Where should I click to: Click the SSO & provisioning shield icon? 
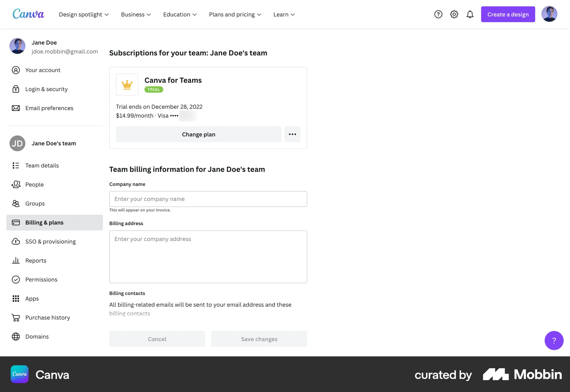tap(16, 241)
